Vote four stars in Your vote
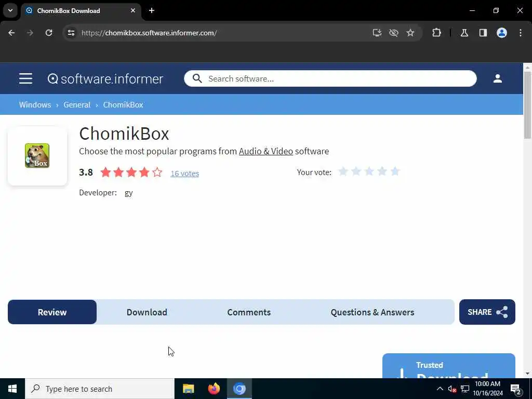 (382, 171)
